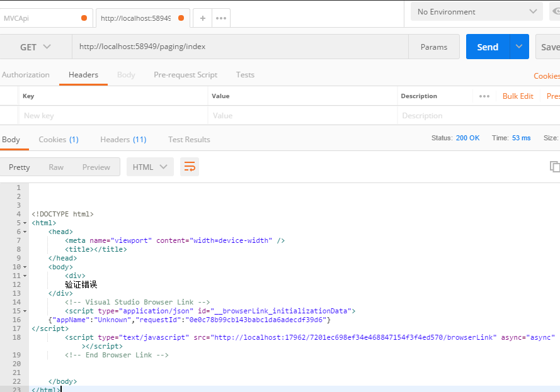This screenshot has height=392, width=560.
Task: Click the blue Send button
Action: (x=488, y=47)
